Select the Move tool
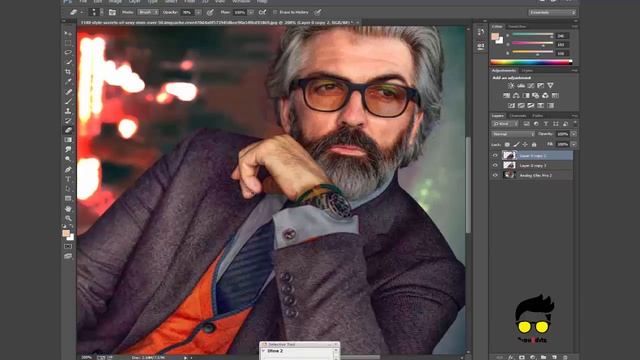This screenshot has width=640, height=360. pos(68,33)
